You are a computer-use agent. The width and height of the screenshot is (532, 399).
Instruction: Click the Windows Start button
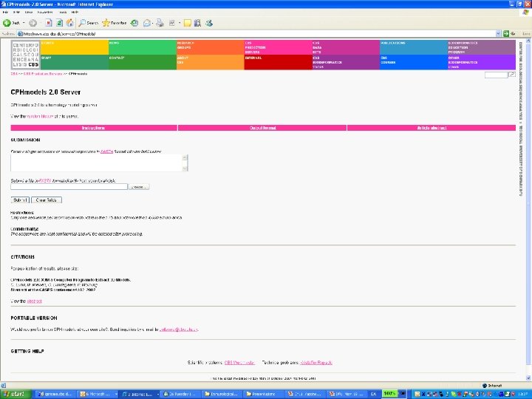pos(16,394)
